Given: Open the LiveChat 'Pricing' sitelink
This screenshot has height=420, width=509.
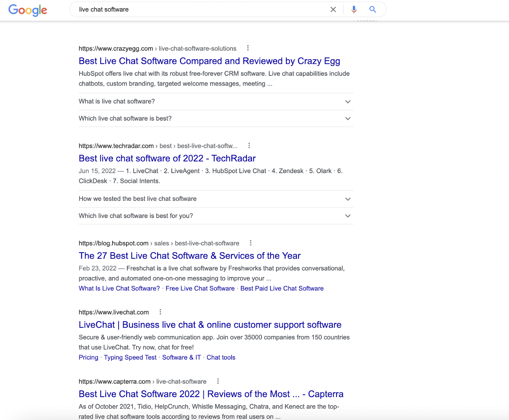Looking at the screenshot, I should (x=88, y=358).
